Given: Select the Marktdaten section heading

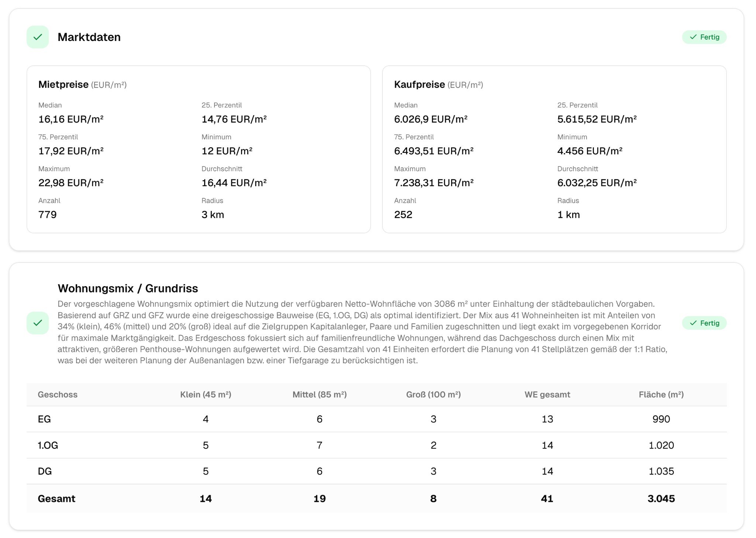Looking at the screenshot, I should pos(89,37).
